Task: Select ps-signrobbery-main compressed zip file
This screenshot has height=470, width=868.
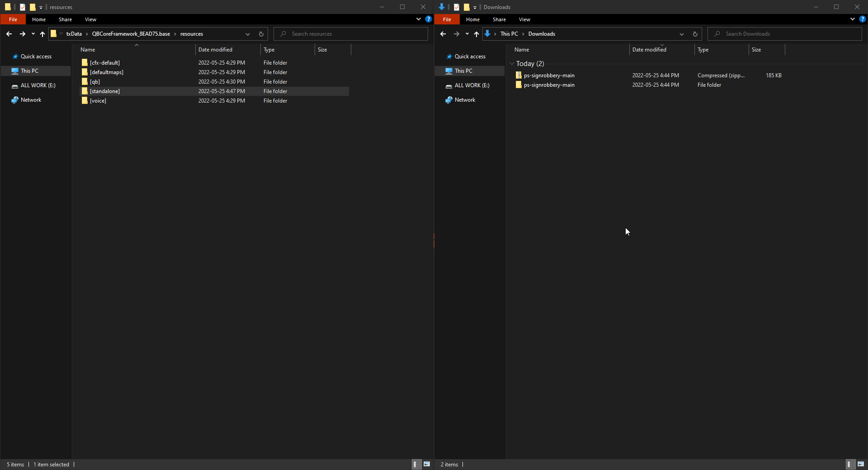Action: 648,75
